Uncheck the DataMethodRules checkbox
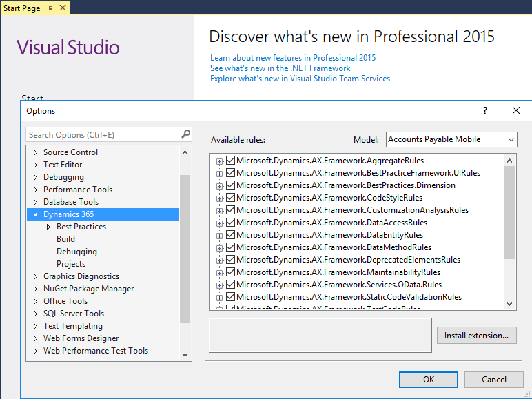 point(230,247)
